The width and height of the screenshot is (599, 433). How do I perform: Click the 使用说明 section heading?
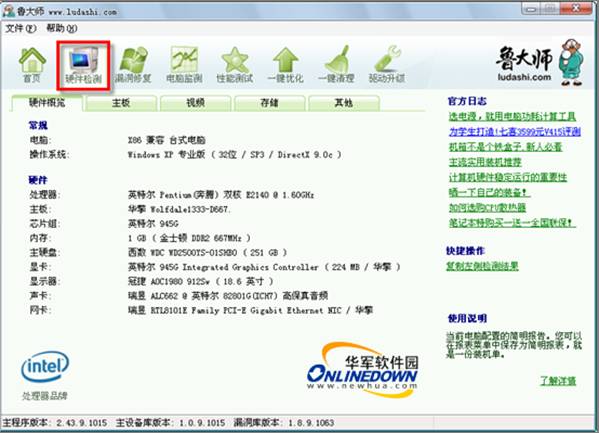click(x=467, y=318)
